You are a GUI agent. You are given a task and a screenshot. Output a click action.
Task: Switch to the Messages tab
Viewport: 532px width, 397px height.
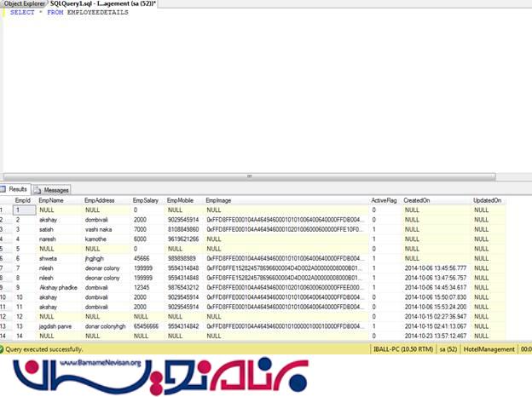pyautogui.click(x=55, y=190)
